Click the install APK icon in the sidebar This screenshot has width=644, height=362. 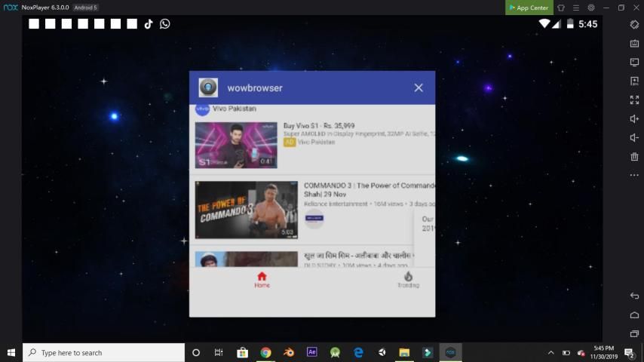click(634, 81)
